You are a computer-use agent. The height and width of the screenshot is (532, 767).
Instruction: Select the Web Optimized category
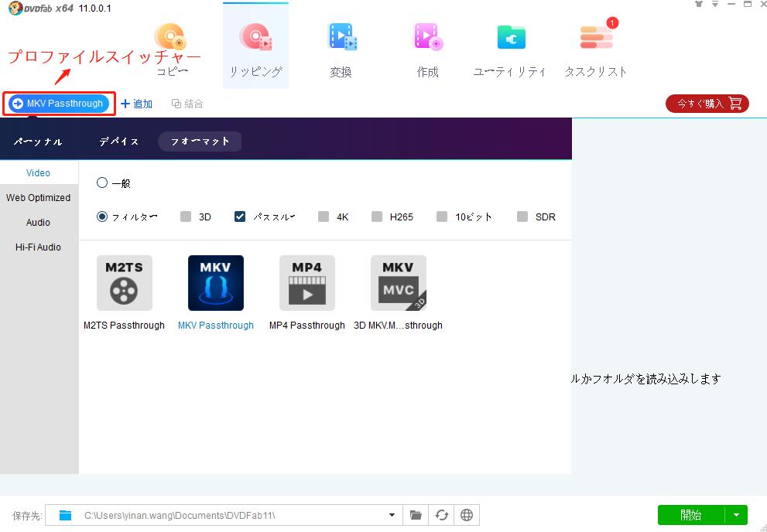tap(38, 197)
